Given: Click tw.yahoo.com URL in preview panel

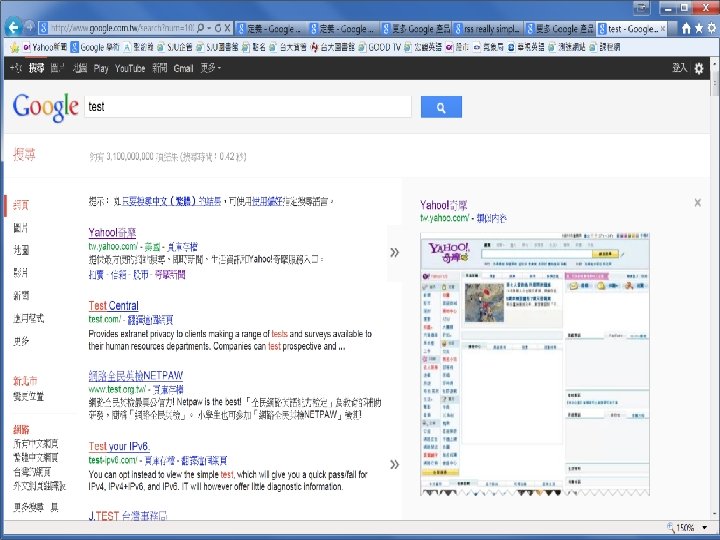Looking at the screenshot, I should (444, 218).
